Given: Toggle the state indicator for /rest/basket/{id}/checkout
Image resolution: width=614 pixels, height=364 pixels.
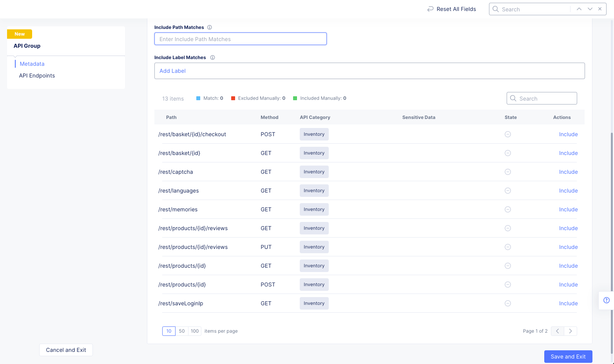Looking at the screenshot, I should click(x=508, y=134).
